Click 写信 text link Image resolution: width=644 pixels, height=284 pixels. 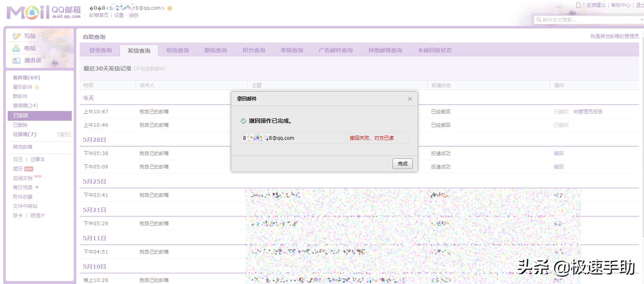pos(30,36)
